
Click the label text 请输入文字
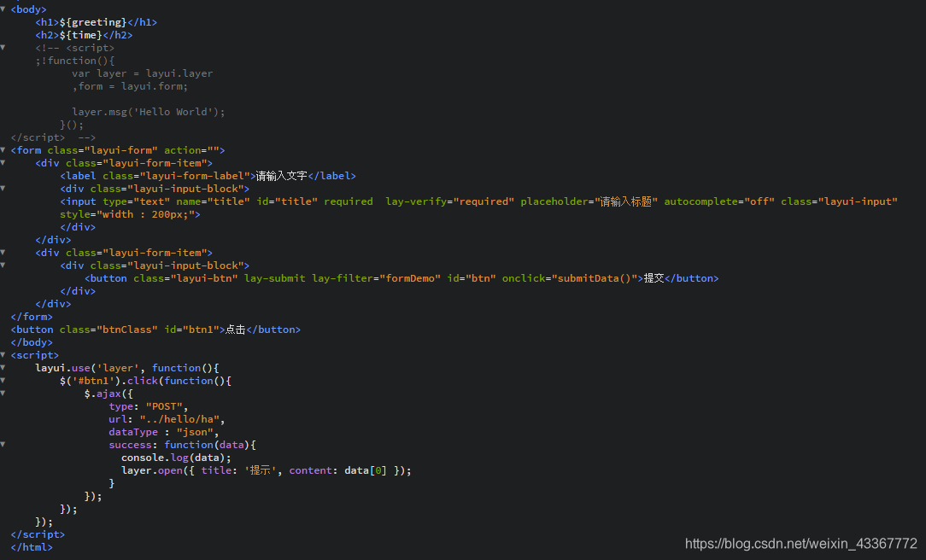[282, 176]
